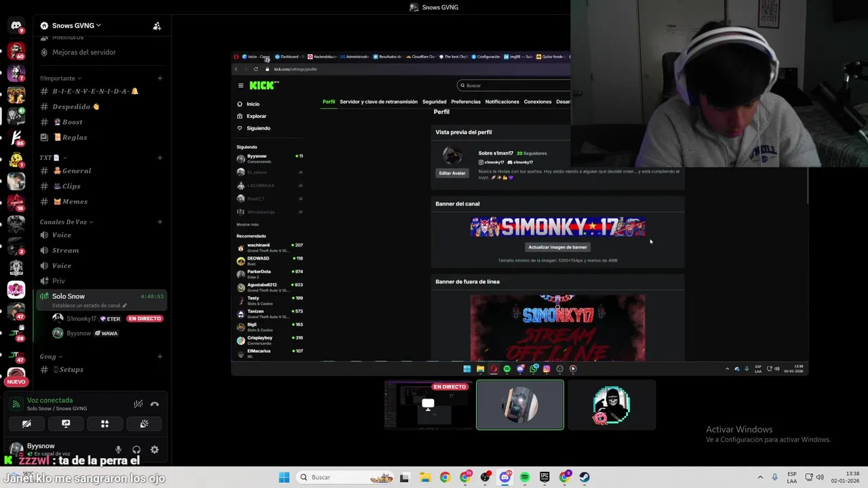Add channel to Canales De Voz
This screenshot has height=488, width=868.
click(160, 222)
